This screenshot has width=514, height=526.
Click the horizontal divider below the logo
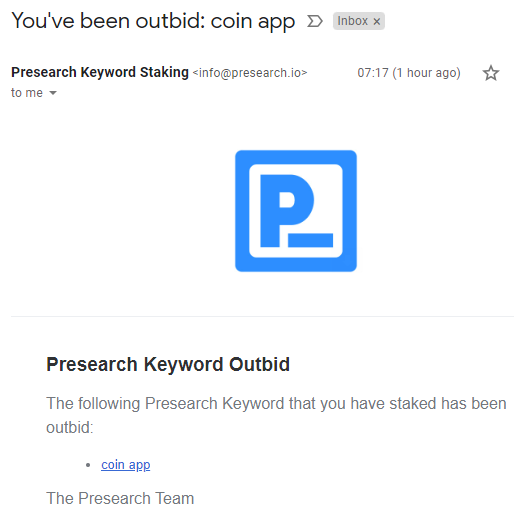tap(262, 316)
